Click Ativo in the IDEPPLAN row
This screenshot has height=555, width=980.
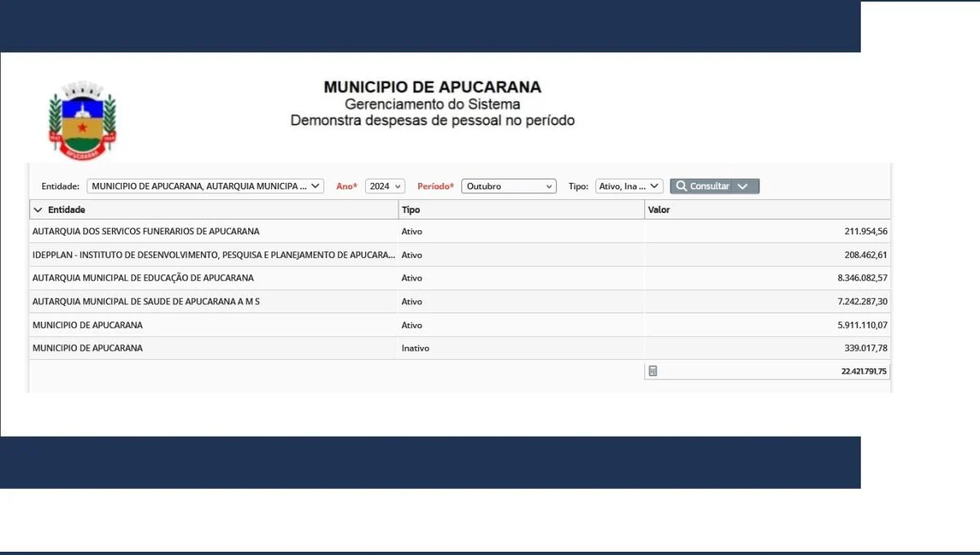(x=412, y=255)
